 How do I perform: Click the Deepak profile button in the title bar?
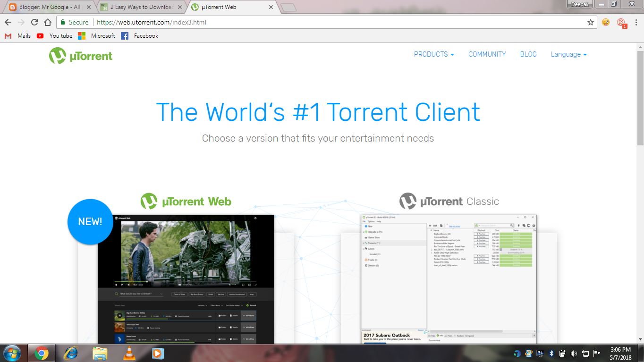click(580, 4)
